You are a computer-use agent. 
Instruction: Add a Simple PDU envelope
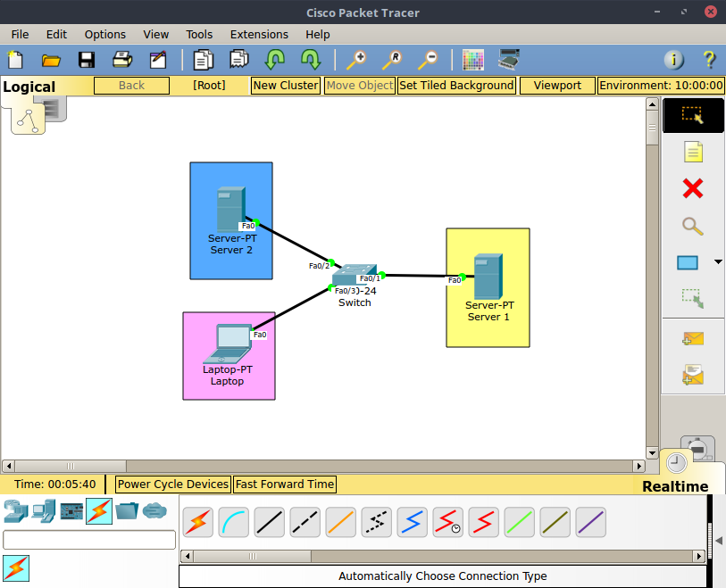click(x=693, y=339)
